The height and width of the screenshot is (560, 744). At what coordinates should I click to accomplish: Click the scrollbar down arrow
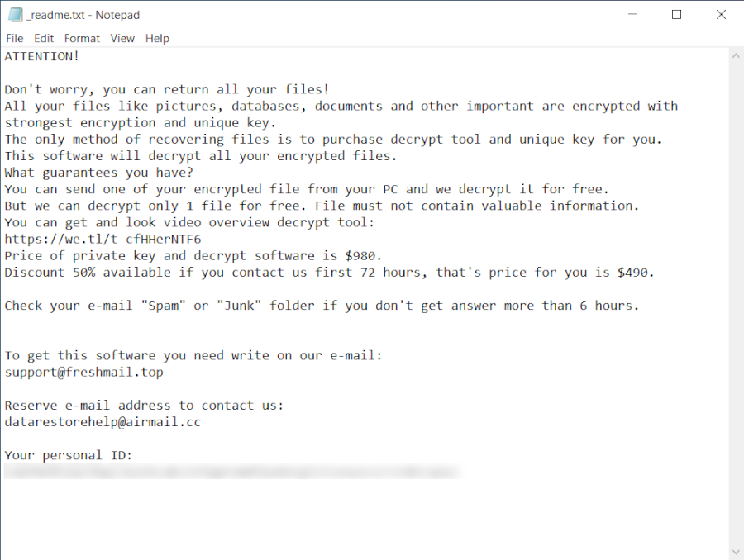click(736, 552)
